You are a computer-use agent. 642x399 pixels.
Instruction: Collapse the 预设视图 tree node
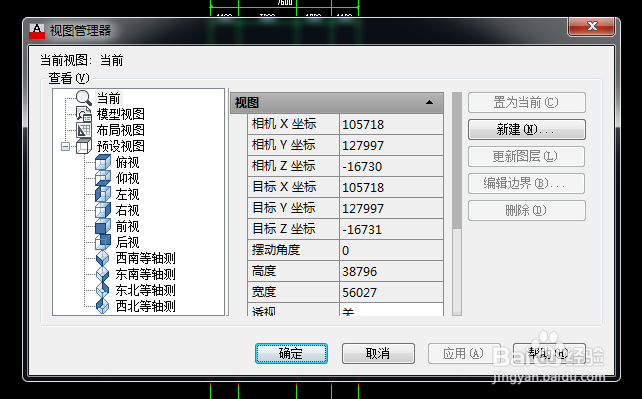[x=66, y=146]
